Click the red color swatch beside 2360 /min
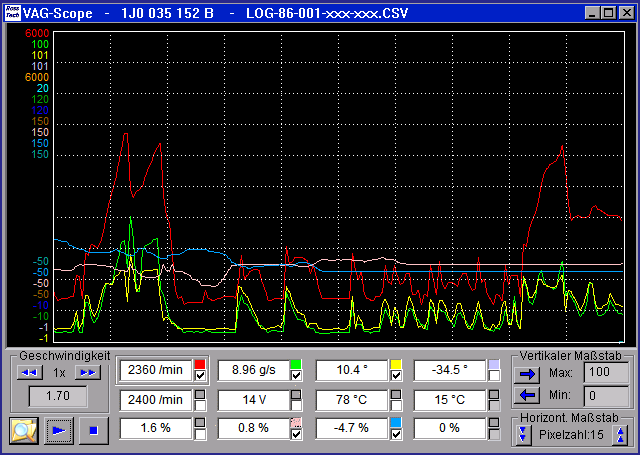This screenshot has height=455, width=640. (199, 364)
